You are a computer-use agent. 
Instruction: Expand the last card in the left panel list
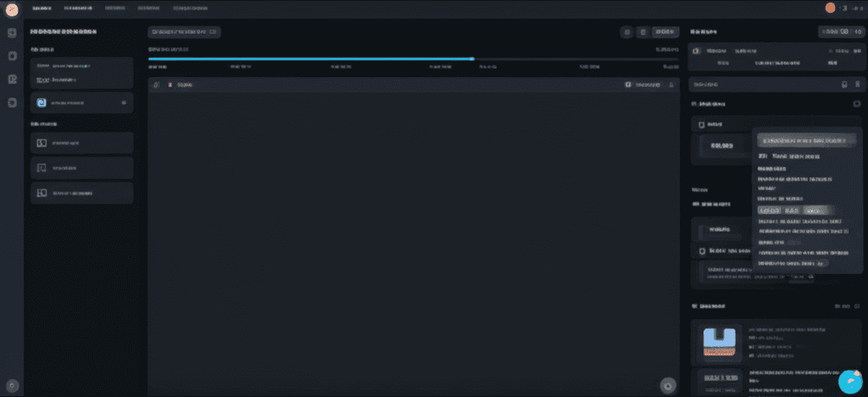[81, 193]
